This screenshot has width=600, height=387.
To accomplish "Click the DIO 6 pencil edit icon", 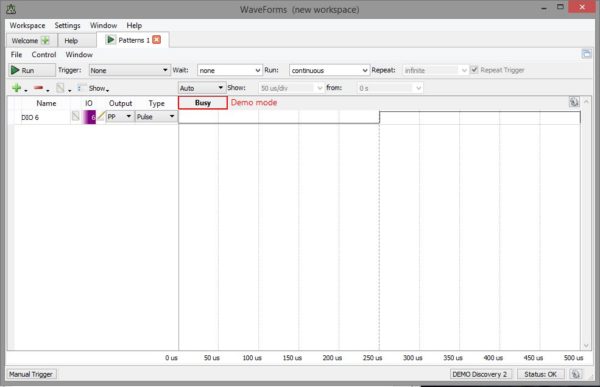I will click(x=101, y=116).
